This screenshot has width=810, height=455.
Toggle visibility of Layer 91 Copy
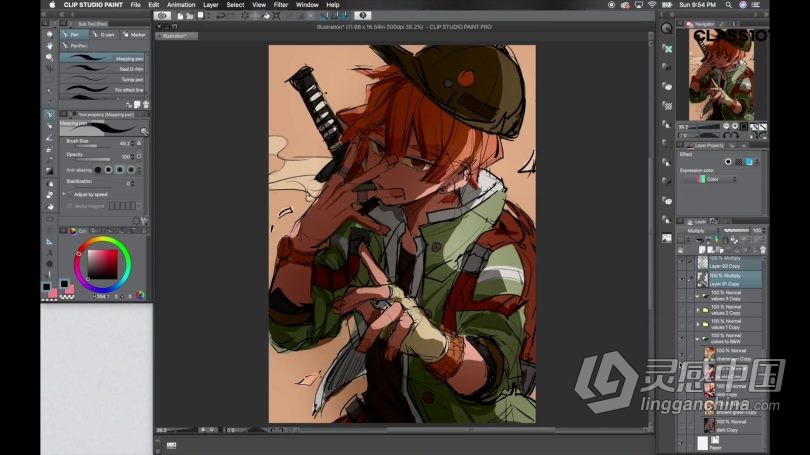tap(682, 279)
